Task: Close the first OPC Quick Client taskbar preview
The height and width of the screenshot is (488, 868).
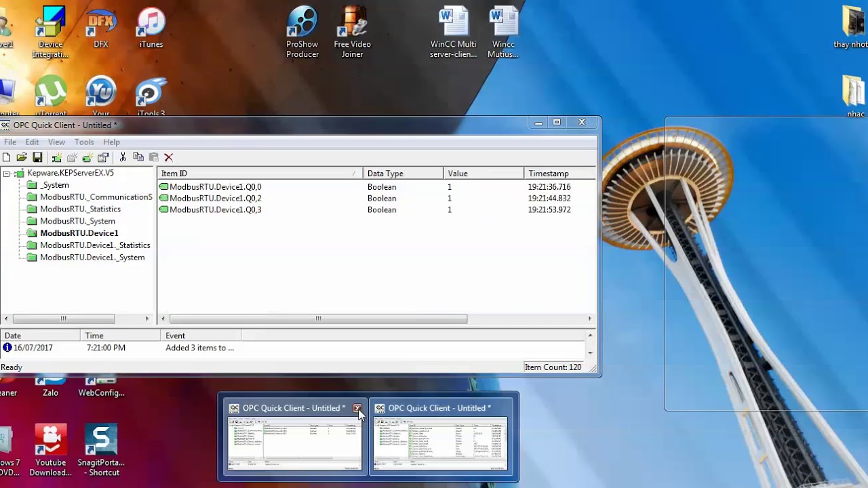Action: point(357,408)
